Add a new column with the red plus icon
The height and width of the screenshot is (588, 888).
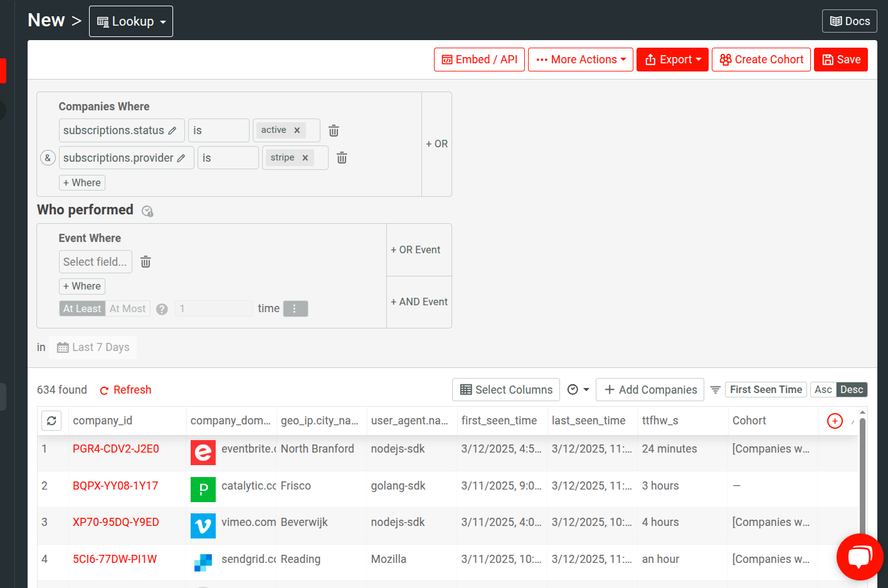[x=835, y=421]
